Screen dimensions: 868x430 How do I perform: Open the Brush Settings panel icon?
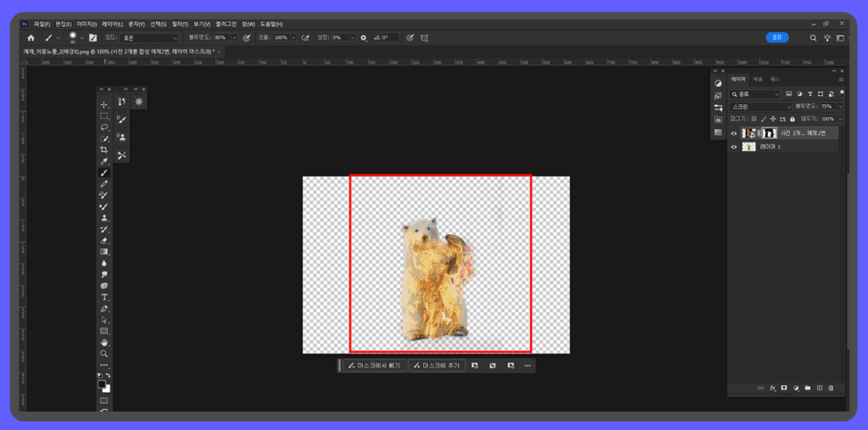(122, 119)
